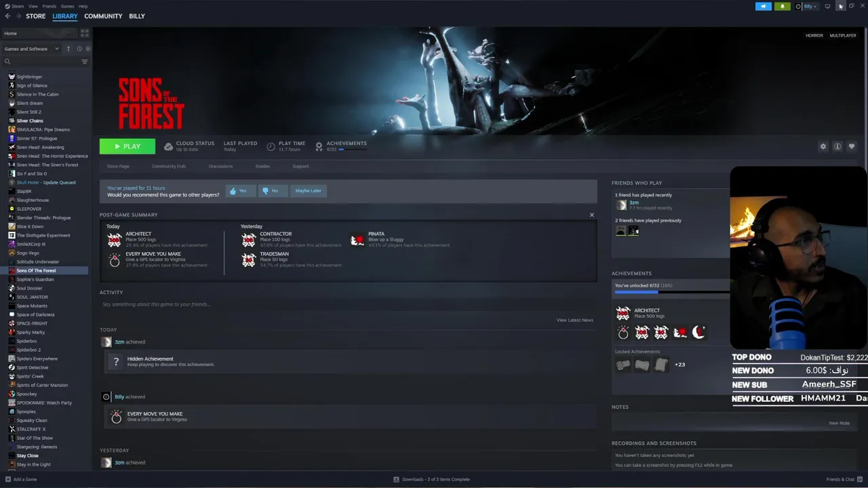Open Friends & Chat
The image size is (868, 488).
pos(844,479)
